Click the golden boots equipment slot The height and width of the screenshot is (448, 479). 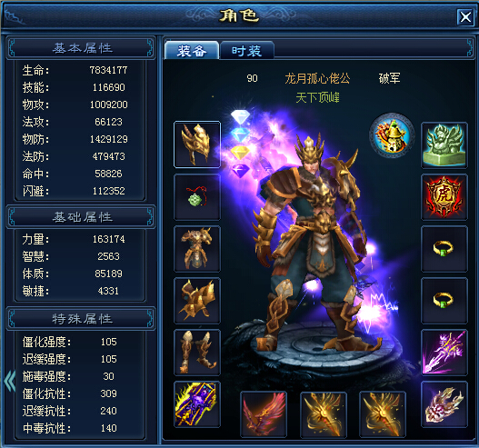(197, 352)
